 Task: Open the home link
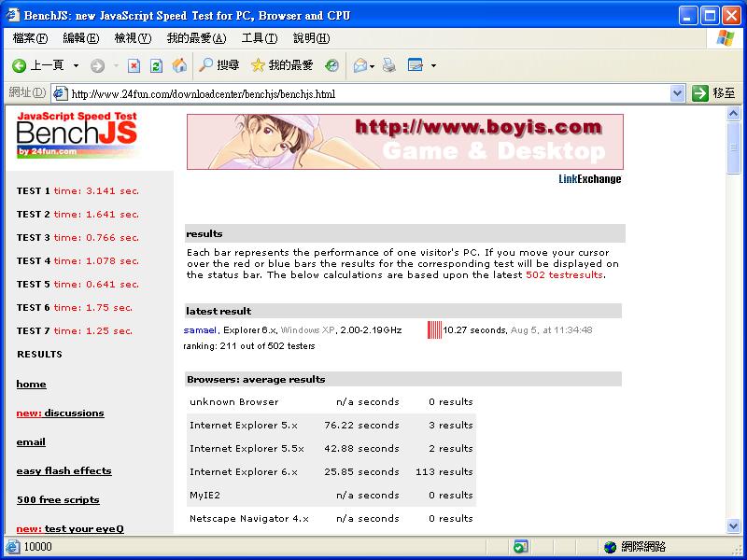click(x=32, y=385)
